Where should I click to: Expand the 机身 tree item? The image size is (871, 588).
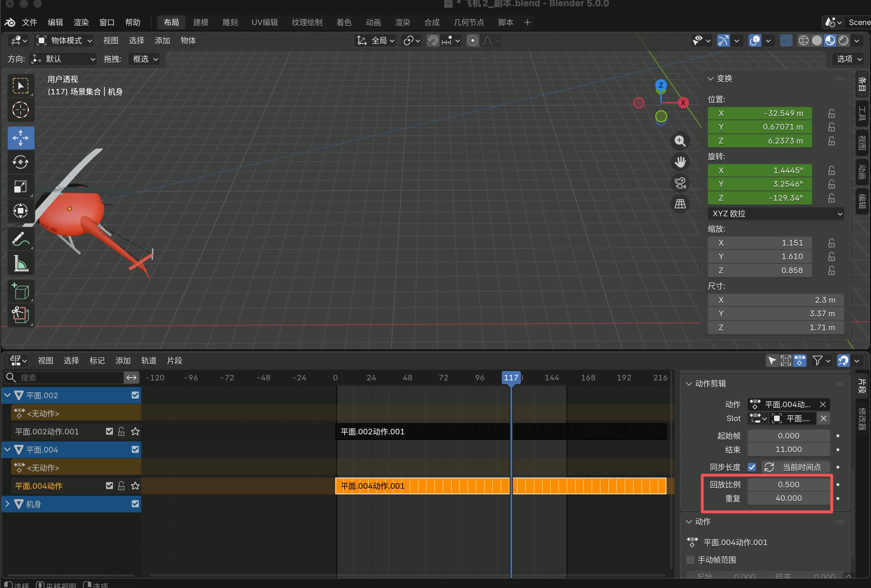(7, 504)
